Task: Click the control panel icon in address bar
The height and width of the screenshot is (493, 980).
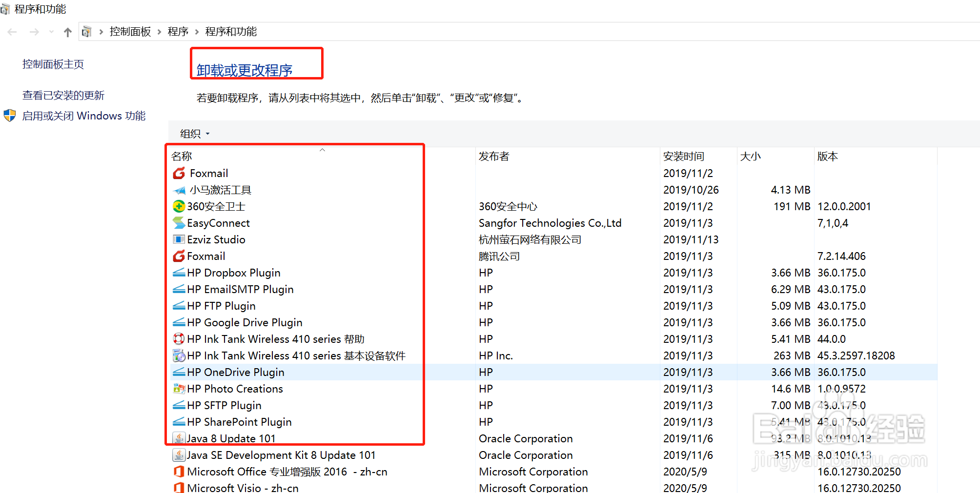Action: (x=86, y=32)
